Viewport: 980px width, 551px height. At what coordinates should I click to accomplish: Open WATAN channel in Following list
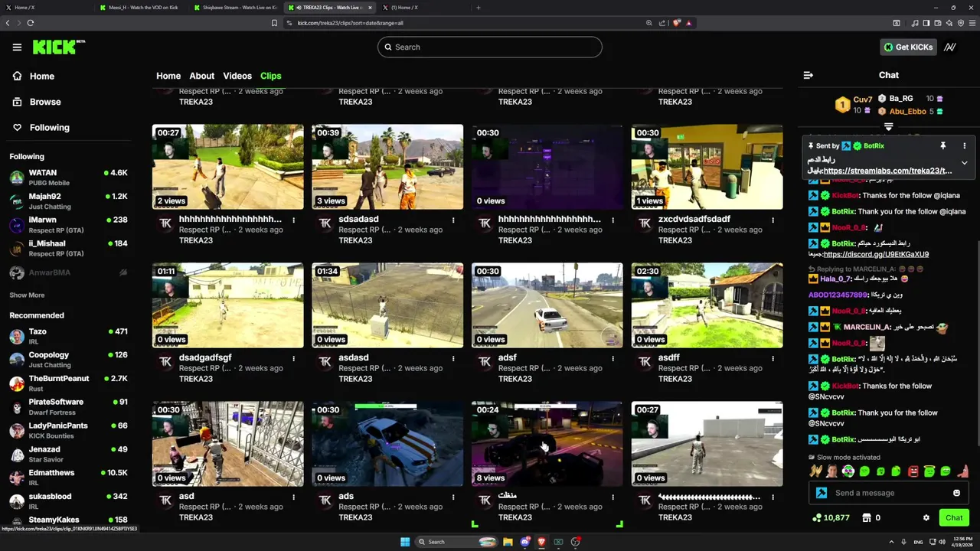pyautogui.click(x=69, y=178)
